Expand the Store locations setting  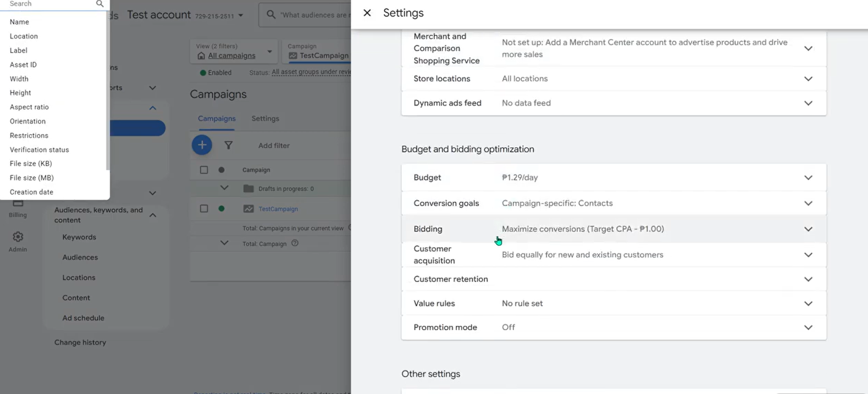coord(808,79)
